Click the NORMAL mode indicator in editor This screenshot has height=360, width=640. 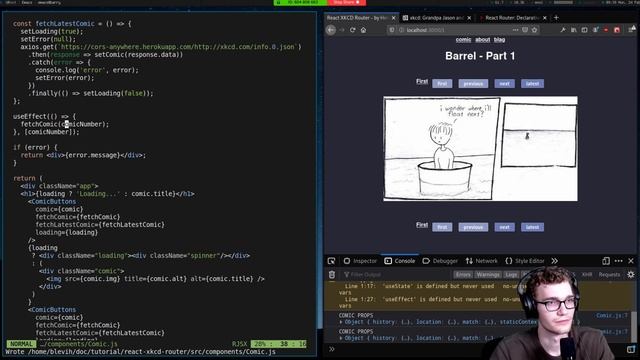[x=20, y=344]
